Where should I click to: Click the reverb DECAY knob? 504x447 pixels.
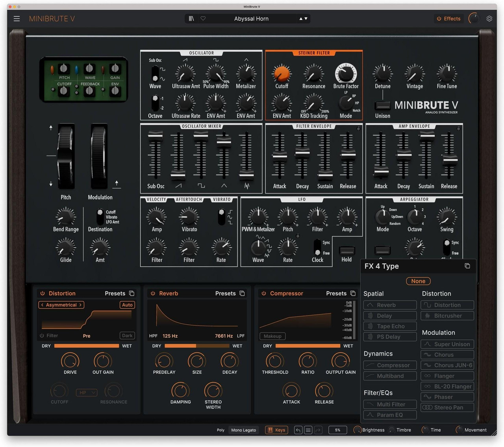230,361
